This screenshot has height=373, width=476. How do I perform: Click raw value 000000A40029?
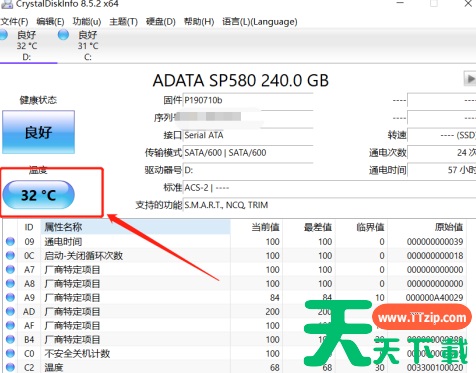point(434,298)
